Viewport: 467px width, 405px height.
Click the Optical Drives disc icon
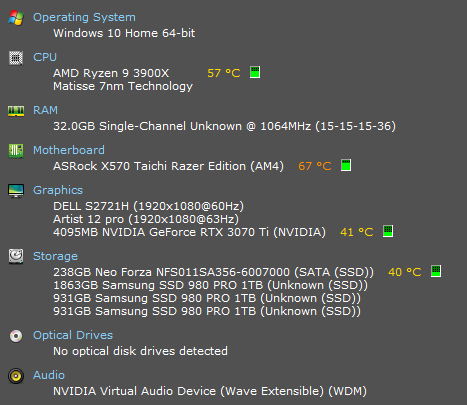pos(16,336)
